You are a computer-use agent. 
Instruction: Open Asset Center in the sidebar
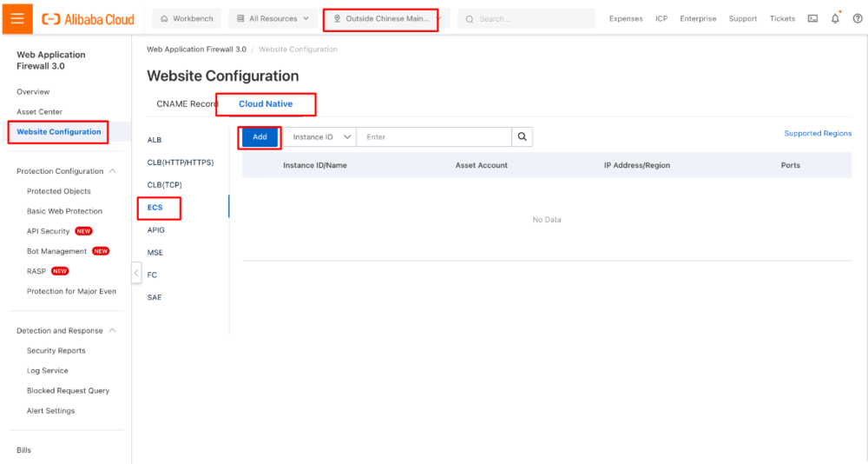click(x=39, y=111)
